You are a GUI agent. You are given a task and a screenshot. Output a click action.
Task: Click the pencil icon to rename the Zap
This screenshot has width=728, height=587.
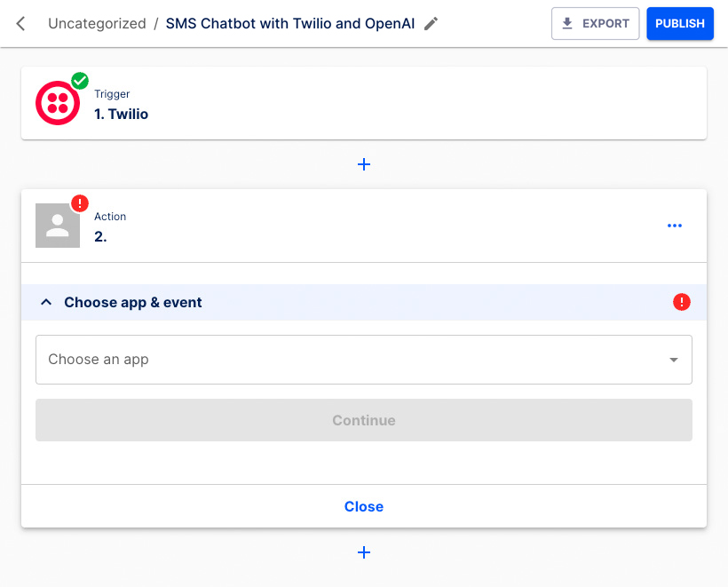click(x=431, y=23)
